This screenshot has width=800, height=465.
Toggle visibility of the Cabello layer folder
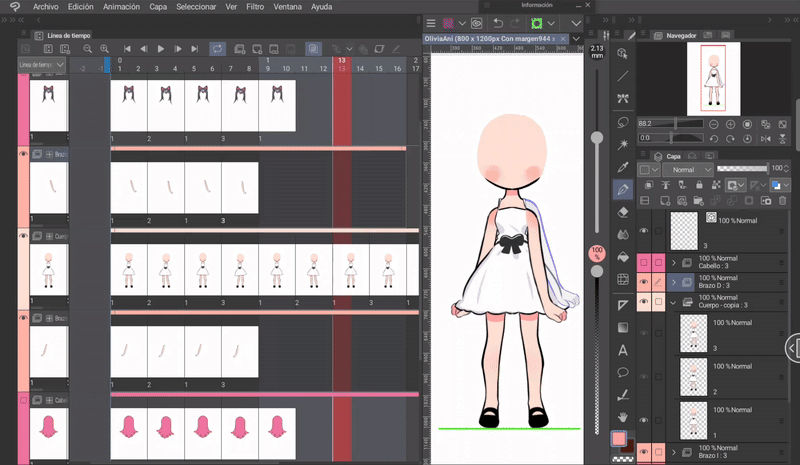coord(643,263)
